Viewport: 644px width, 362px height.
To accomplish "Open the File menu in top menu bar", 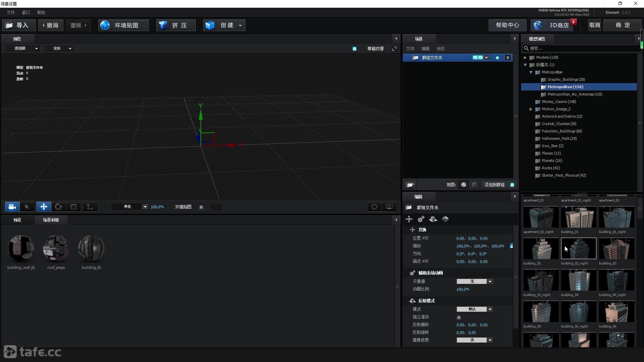I will coord(11,12).
